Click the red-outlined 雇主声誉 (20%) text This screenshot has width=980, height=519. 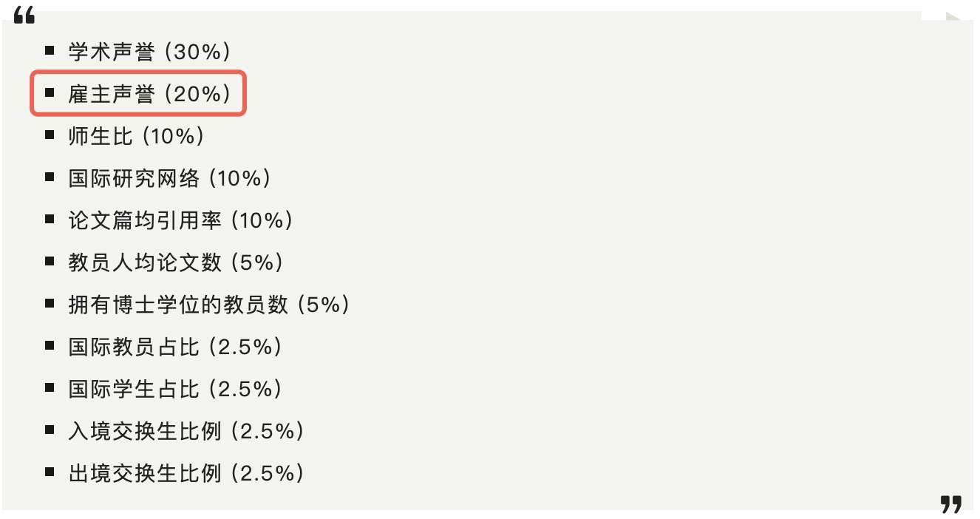point(150,94)
